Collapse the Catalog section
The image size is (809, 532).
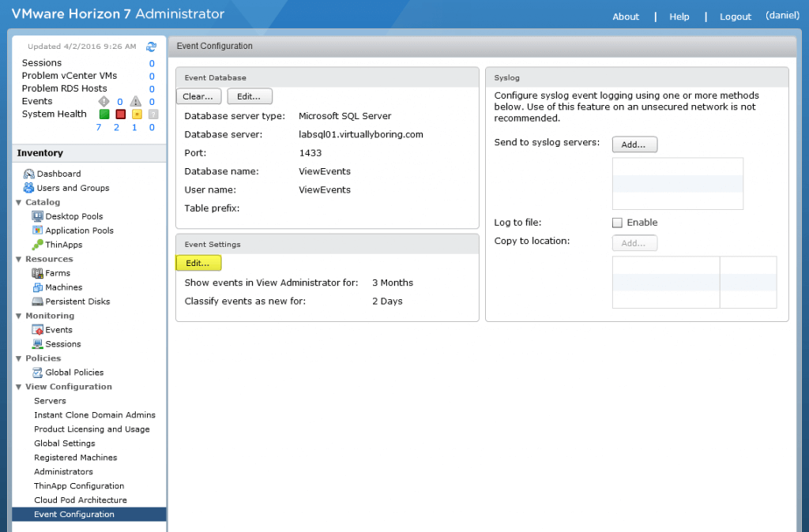[18, 201]
